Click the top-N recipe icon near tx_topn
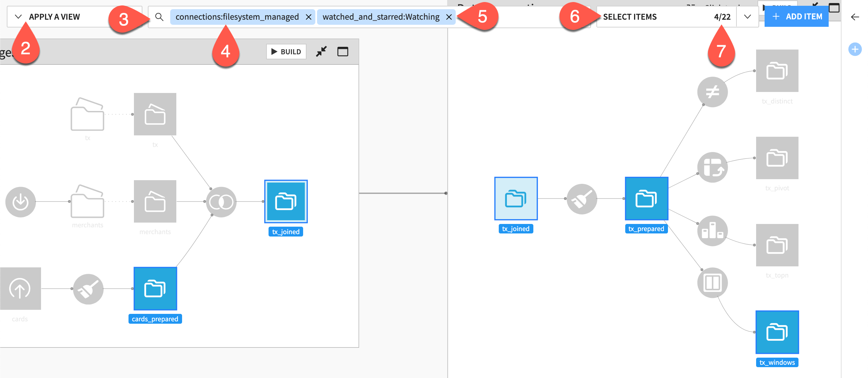This screenshot has height=378, width=868. tap(713, 231)
